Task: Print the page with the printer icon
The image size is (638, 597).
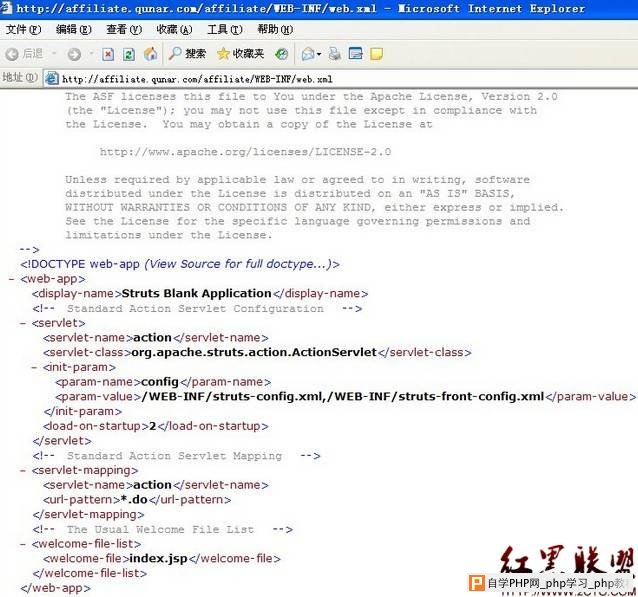Action: coord(335,54)
